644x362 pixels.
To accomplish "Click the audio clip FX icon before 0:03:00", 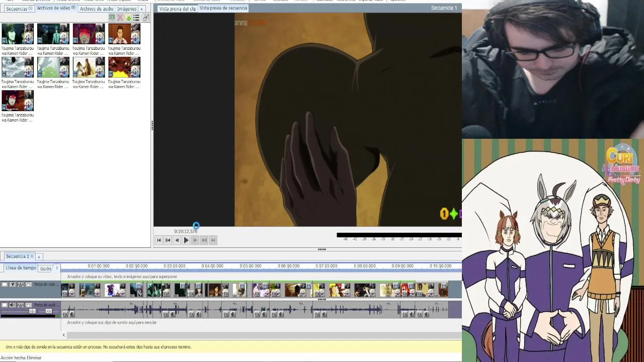I will [x=166, y=314].
